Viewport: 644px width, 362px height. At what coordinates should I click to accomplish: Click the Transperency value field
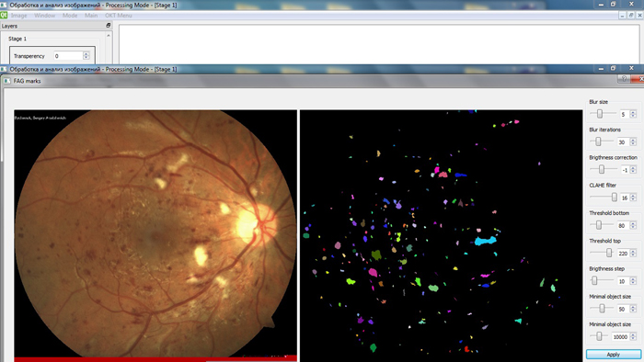(68, 56)
